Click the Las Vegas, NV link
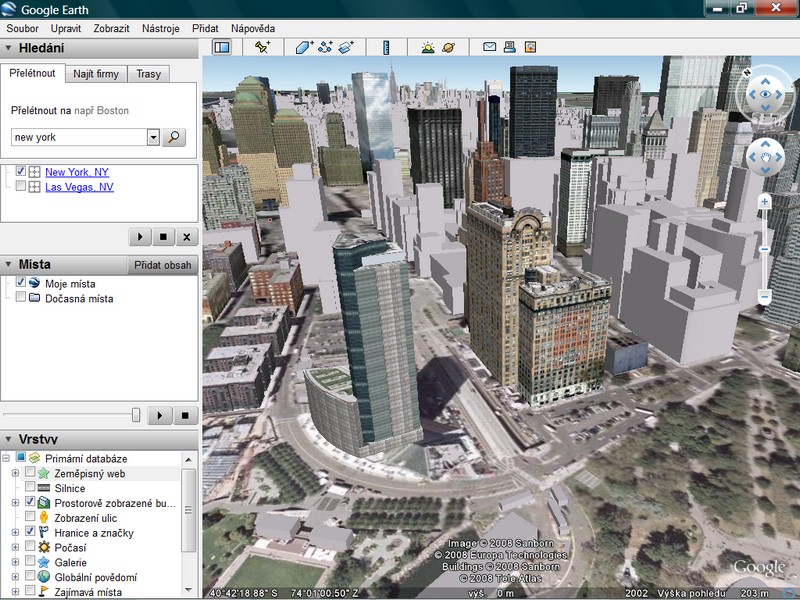The image size is (800, 600). click(79, 187)
